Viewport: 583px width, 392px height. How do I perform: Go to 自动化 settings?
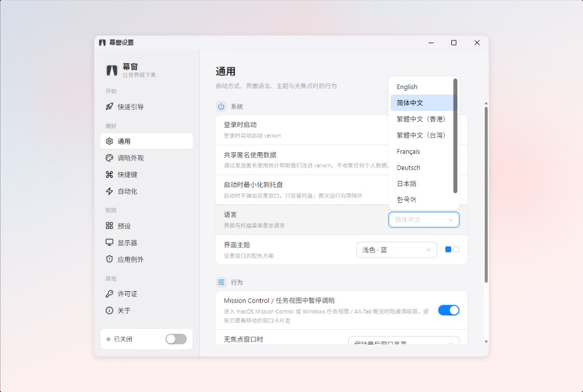point(146,192)
